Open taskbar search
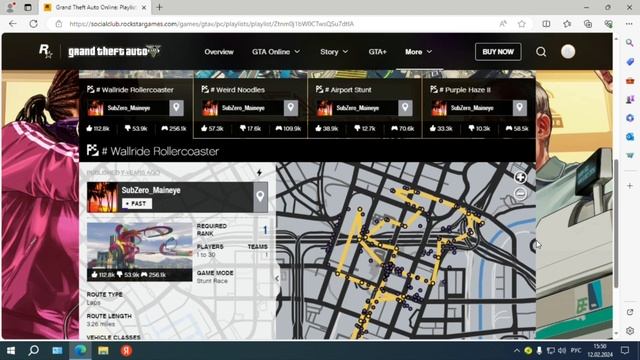This screenshot has width=640, height=360. pyautogui.click(x=34, y=351)
